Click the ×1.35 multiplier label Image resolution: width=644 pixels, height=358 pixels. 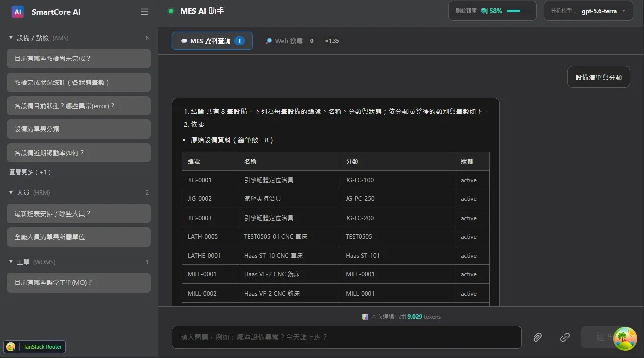pyautogui.click(x=332, y=41)
